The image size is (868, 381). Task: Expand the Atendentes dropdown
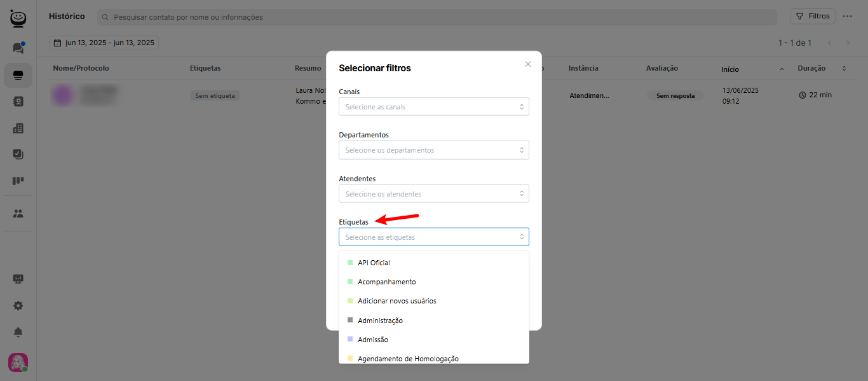(x=433, y=194)
